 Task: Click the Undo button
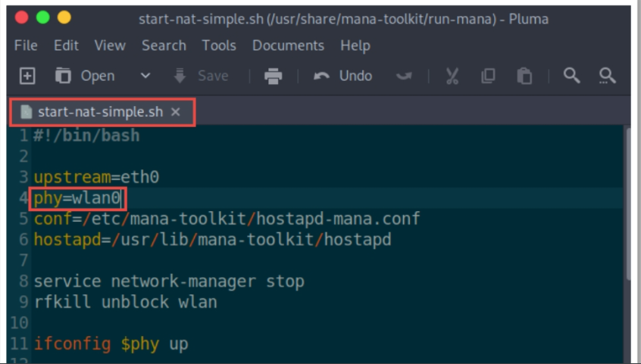[343, 76]
